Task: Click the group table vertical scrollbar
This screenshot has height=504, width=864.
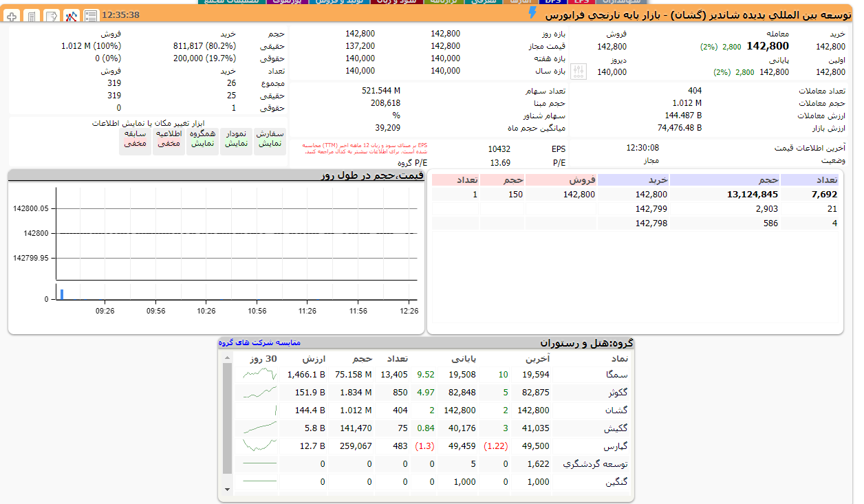Action: [x=227, y=419]
